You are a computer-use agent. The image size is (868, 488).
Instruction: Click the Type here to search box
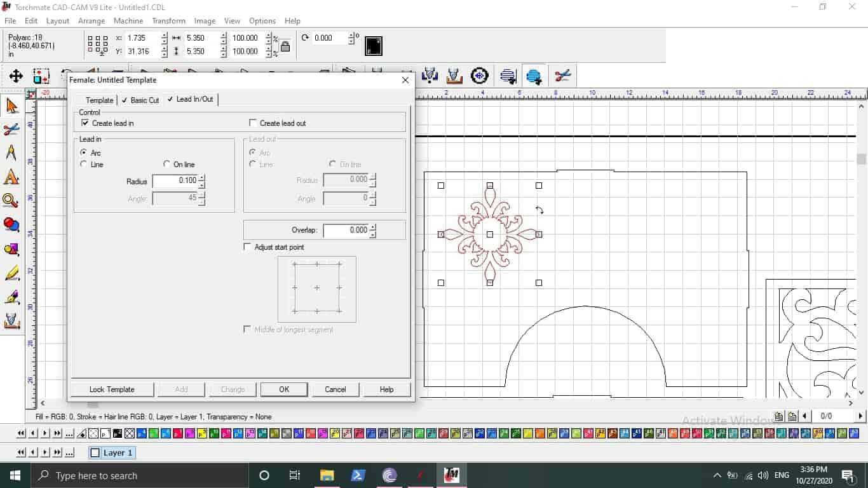(x=139, y=475)
